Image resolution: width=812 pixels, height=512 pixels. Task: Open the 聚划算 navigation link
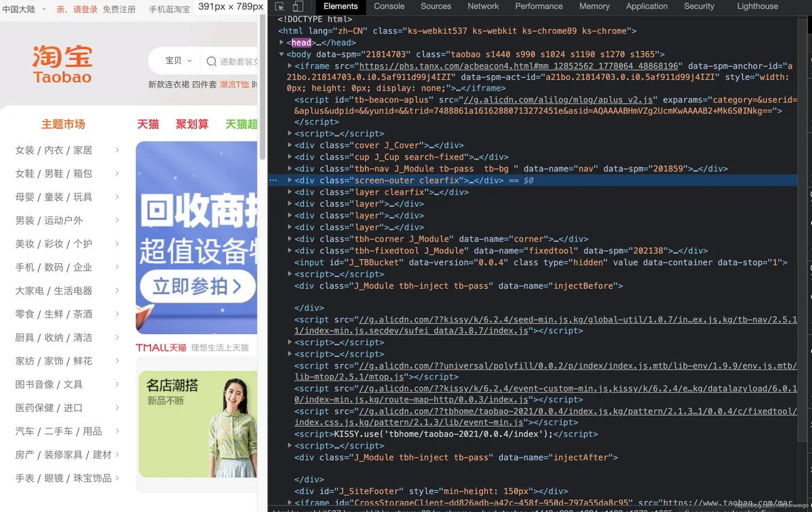[x=192, y=124]
